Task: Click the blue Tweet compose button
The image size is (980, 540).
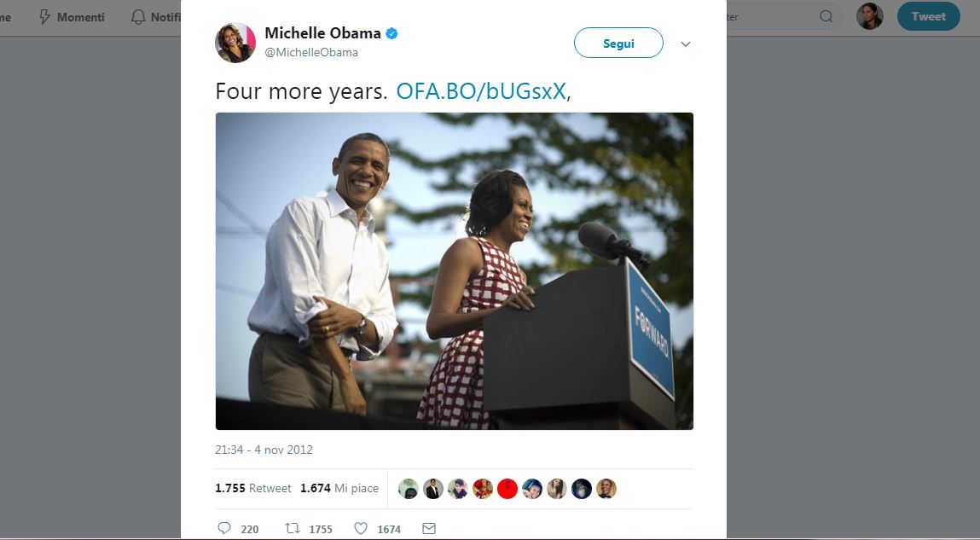Action: (928, 16)
